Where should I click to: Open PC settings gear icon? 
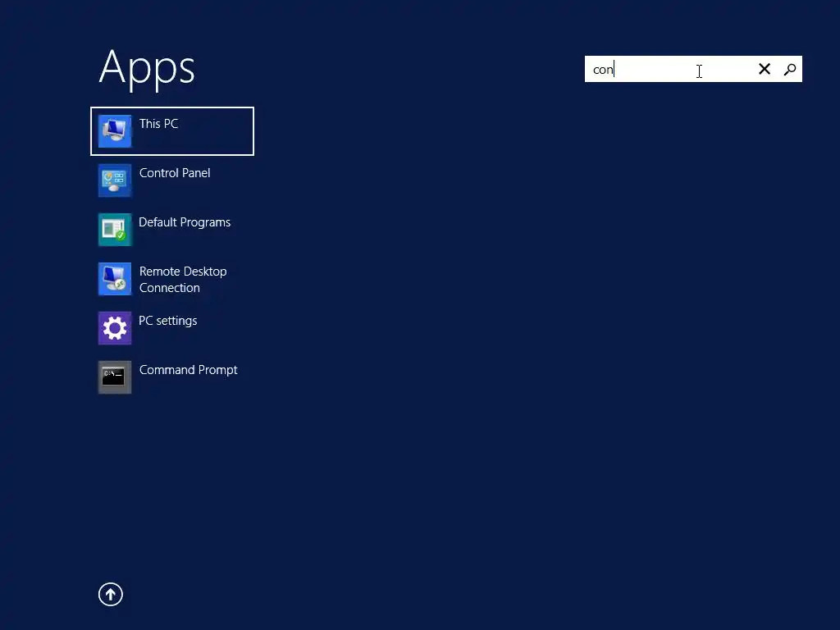[115, 328]
